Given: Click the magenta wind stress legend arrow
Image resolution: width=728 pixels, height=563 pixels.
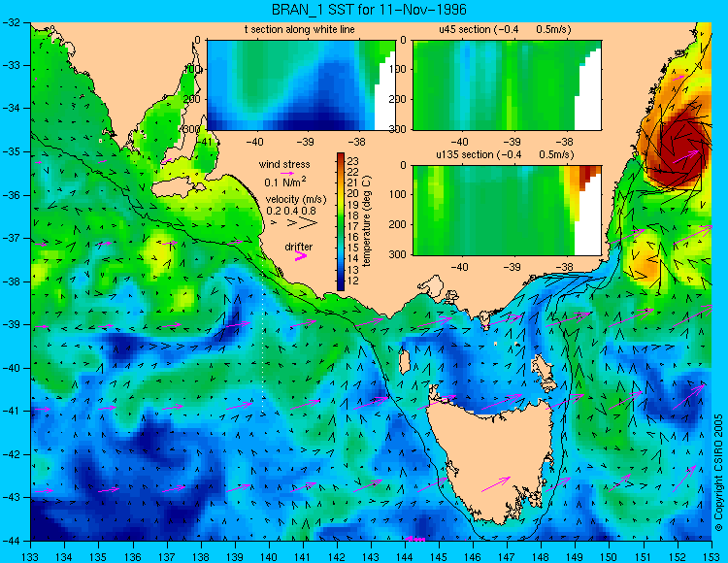Looking at the screenshot, I should (287, 173).
